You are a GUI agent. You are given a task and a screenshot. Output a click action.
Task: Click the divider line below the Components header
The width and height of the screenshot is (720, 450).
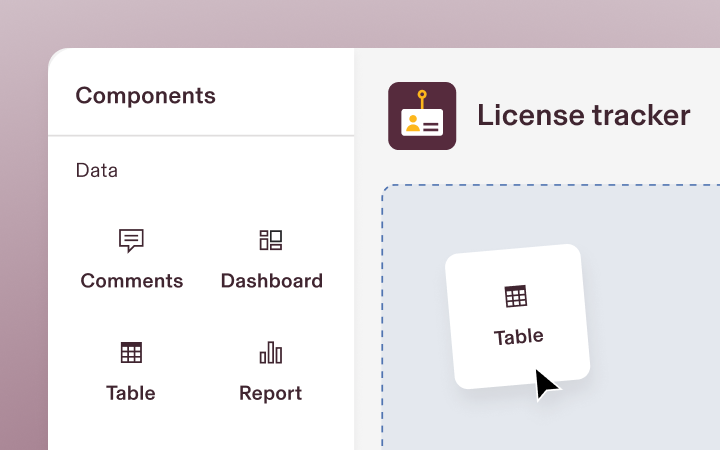pyautogui.click(x=201, y=135)
